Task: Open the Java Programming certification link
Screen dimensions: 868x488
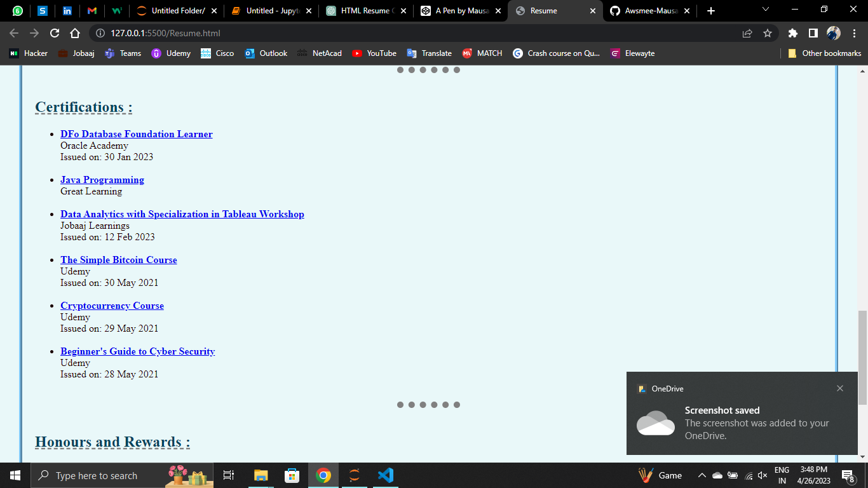Action: click(102, 180)
